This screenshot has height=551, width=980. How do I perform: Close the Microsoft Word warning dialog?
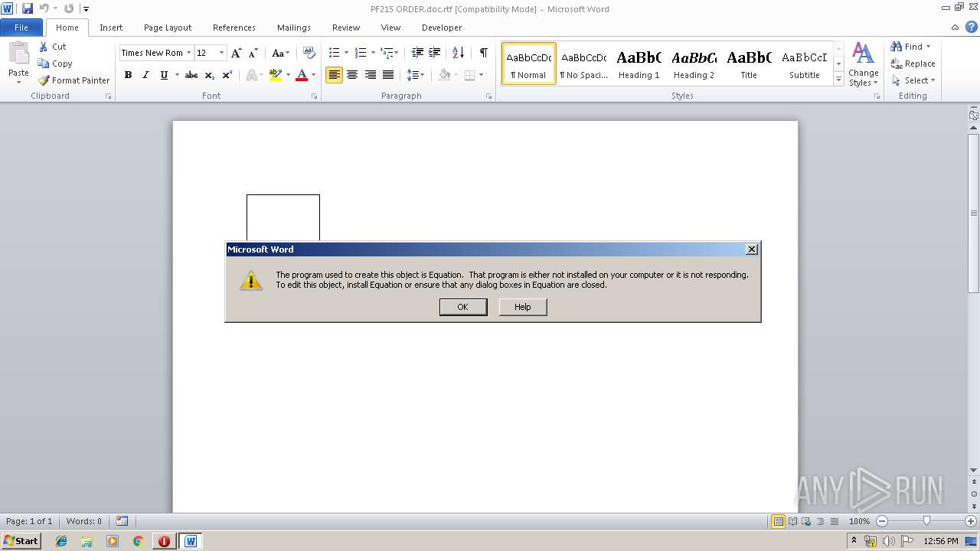(x=752, y=249)
